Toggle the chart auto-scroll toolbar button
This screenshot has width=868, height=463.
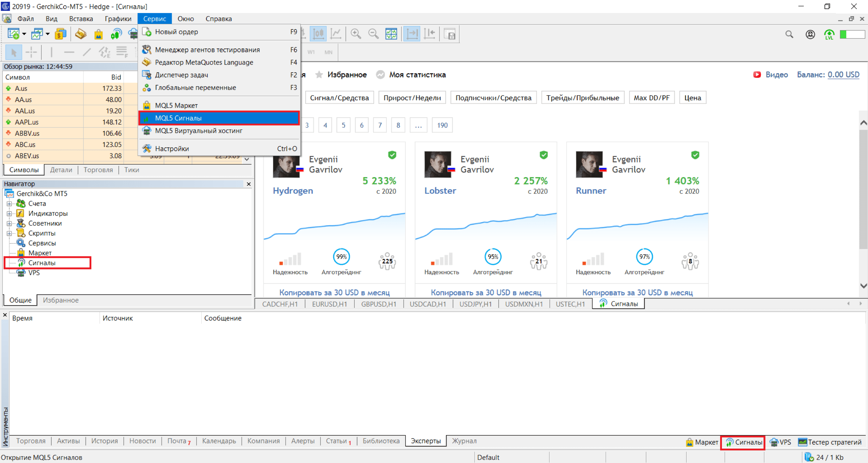412,34
